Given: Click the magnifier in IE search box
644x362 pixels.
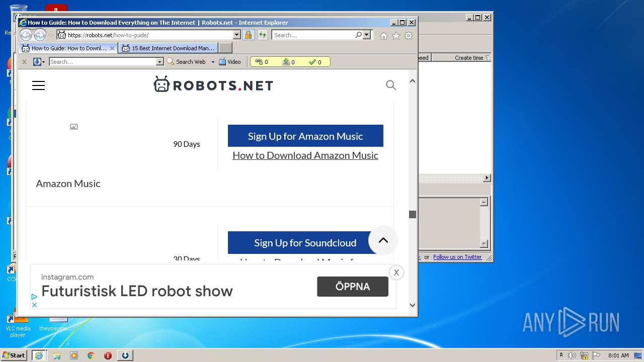Looking at the screenshot, I should click(x=358, y=35).
